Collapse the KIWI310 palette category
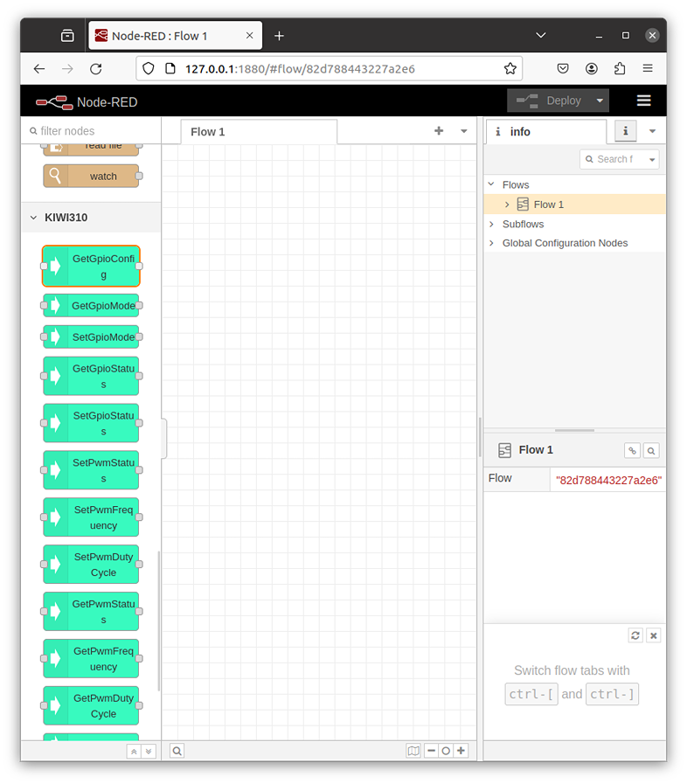 (34, 218)
